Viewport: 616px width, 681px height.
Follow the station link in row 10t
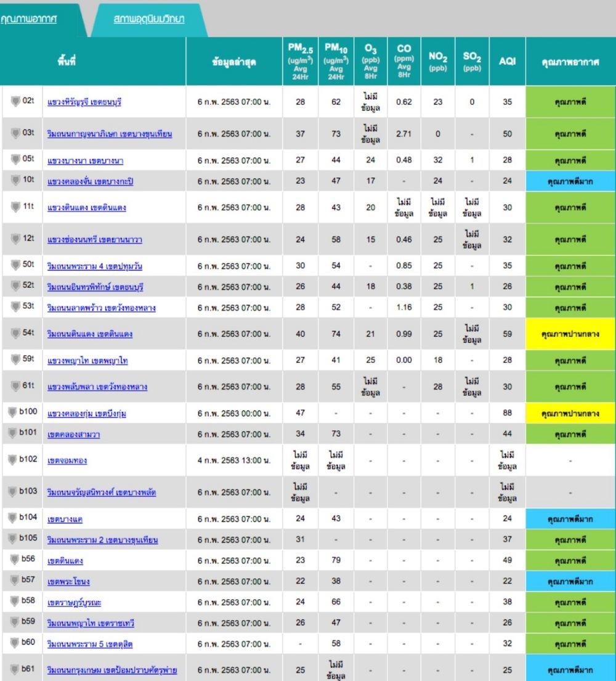91,182
